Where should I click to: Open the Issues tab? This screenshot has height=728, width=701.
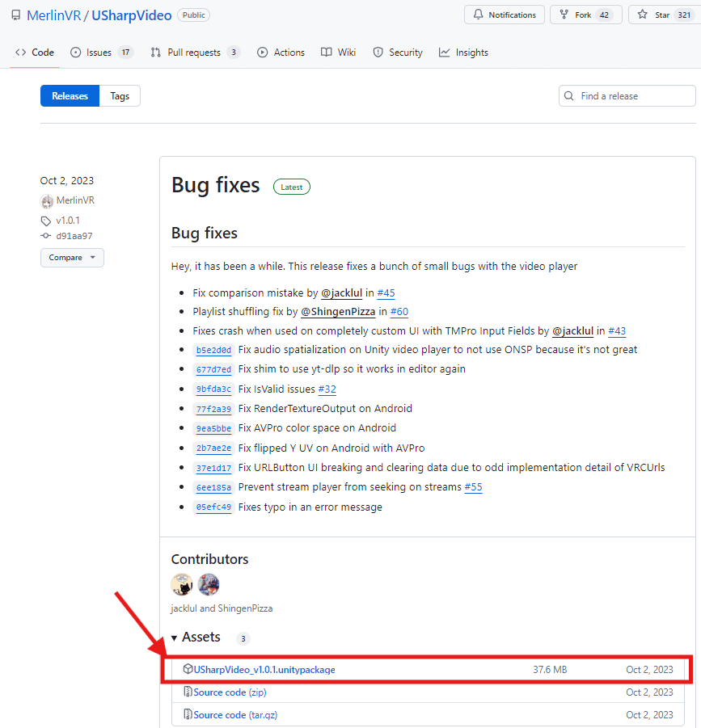(x=102, y=53)
